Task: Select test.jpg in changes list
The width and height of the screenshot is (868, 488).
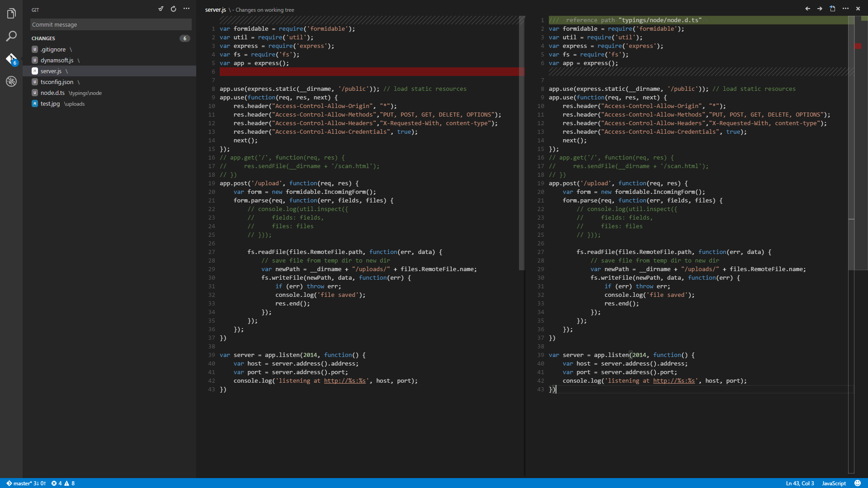Action: [50, 104]
